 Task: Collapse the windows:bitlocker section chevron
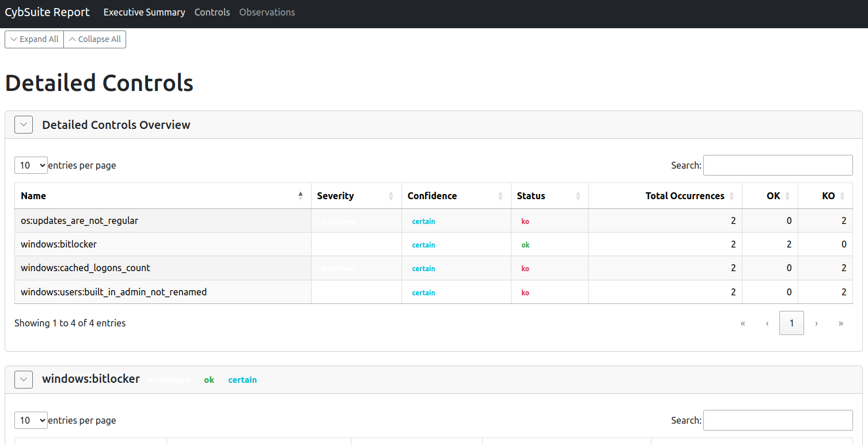pos(24,379)
